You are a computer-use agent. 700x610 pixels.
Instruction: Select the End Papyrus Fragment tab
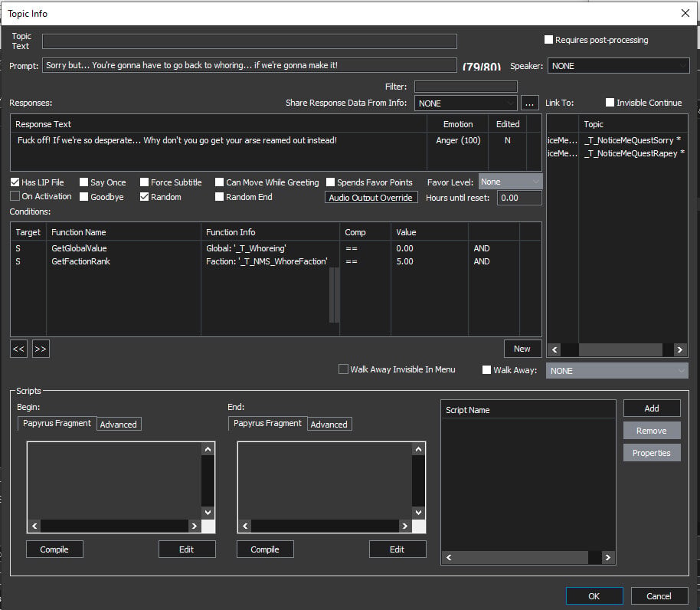(267, 423)
